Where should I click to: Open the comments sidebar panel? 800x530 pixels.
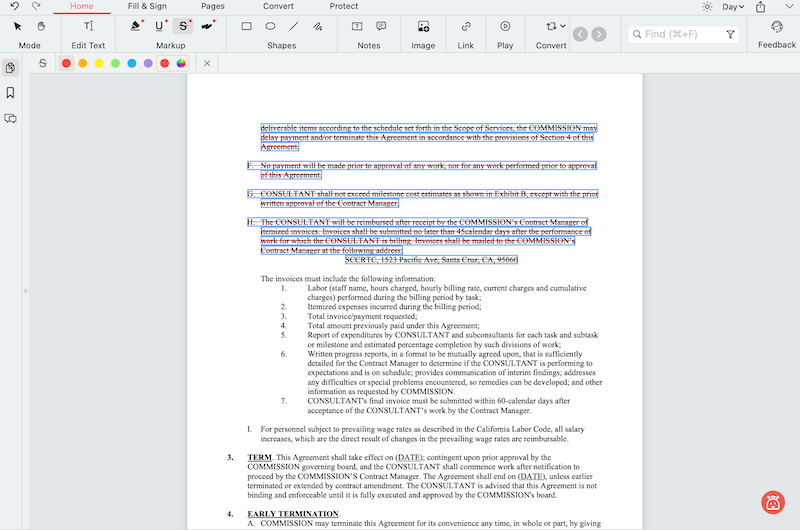point(10,118)
